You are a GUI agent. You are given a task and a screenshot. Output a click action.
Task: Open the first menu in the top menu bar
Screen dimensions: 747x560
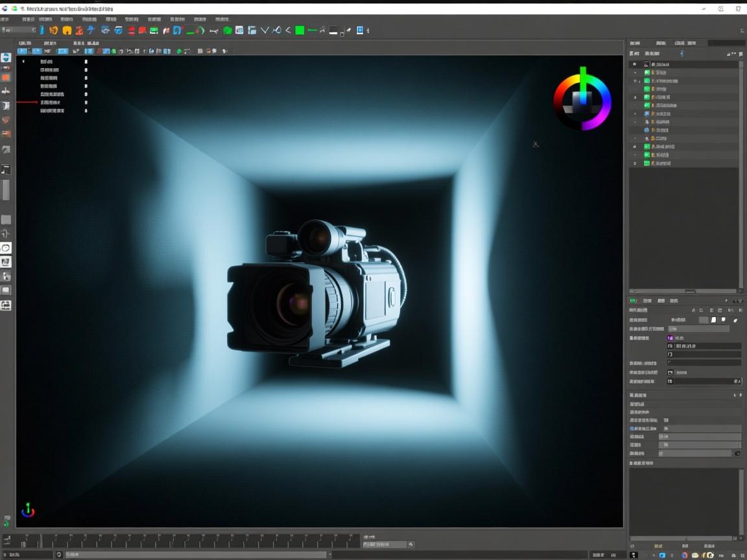[x=6, y=19]
